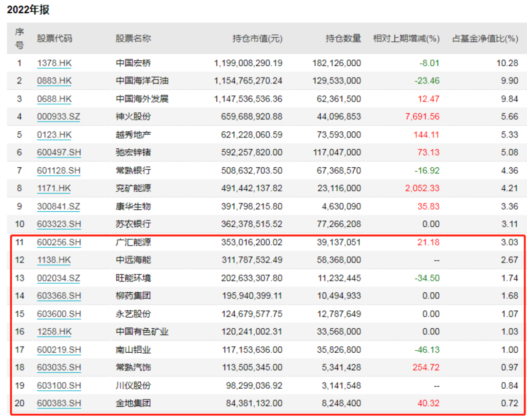Screen dimensions: 527x420
Task: Click the 相对上期增减(%) column header
Action: click(x=406, y=39)
